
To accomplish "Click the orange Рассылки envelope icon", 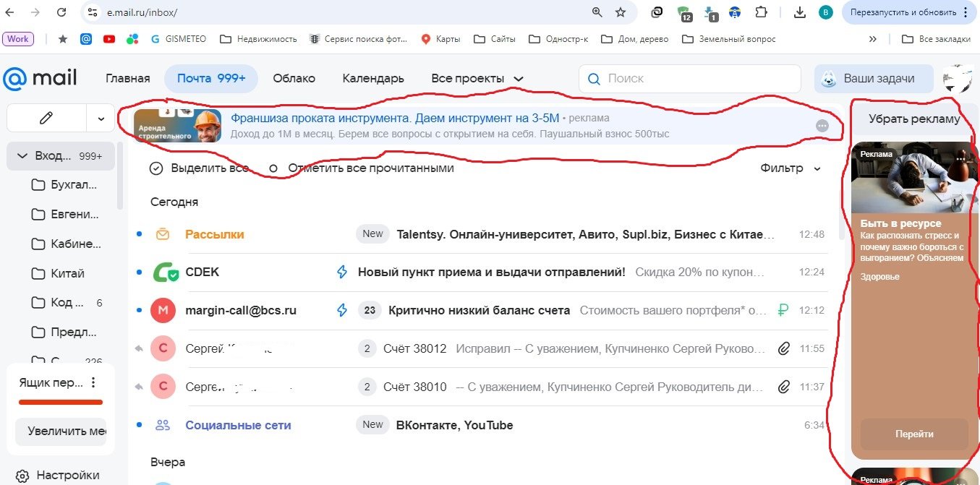I will click(x=162, y=233).
